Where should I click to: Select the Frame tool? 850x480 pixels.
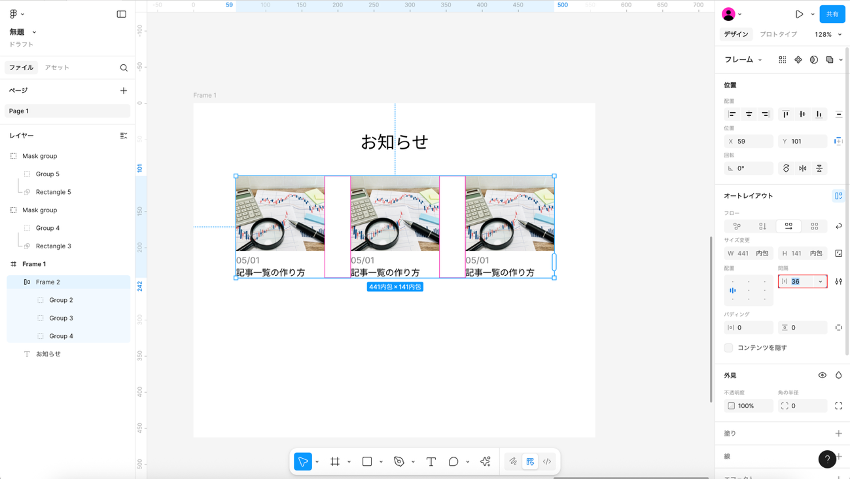tap(335, 462)
